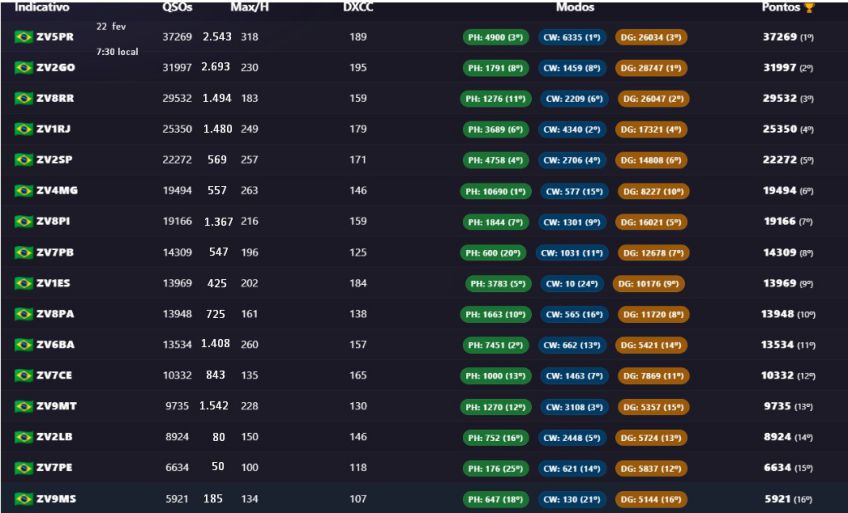
Task: Click the Brazil flag icon beside ZV5PR
Action: click(x=24, y=37)
